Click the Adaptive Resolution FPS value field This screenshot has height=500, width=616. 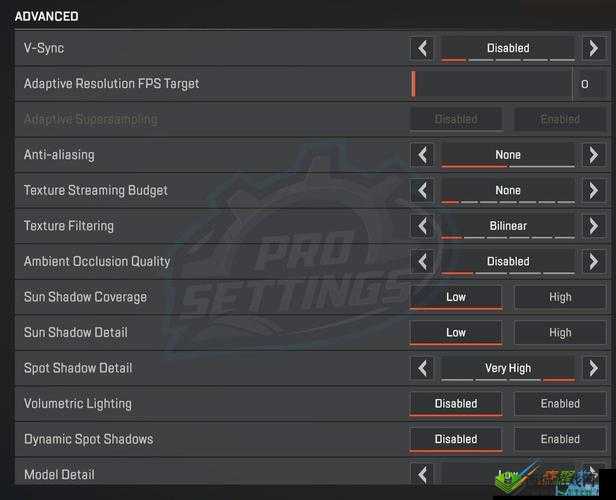tap(589, 84)
